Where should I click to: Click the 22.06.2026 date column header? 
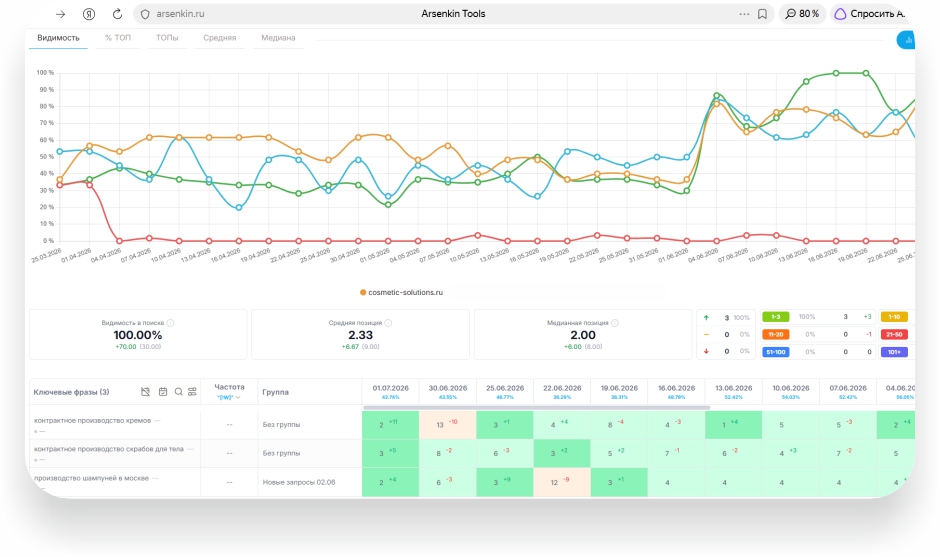(562, 392)
